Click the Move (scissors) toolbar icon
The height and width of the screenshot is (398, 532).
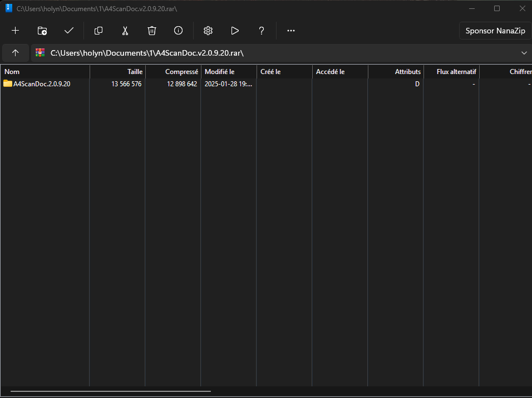click(125, 31)
